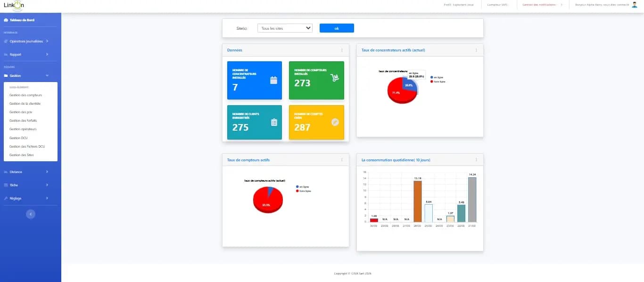Viewport: 644px width, 282px height.
Task: Open Gestion DCU submenu item
Action: [x=18, y=138]
